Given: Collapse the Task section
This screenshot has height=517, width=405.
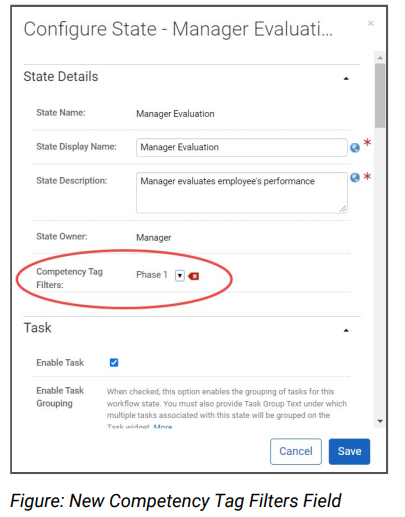Looking at the screenshot, I should click(346, 330).
